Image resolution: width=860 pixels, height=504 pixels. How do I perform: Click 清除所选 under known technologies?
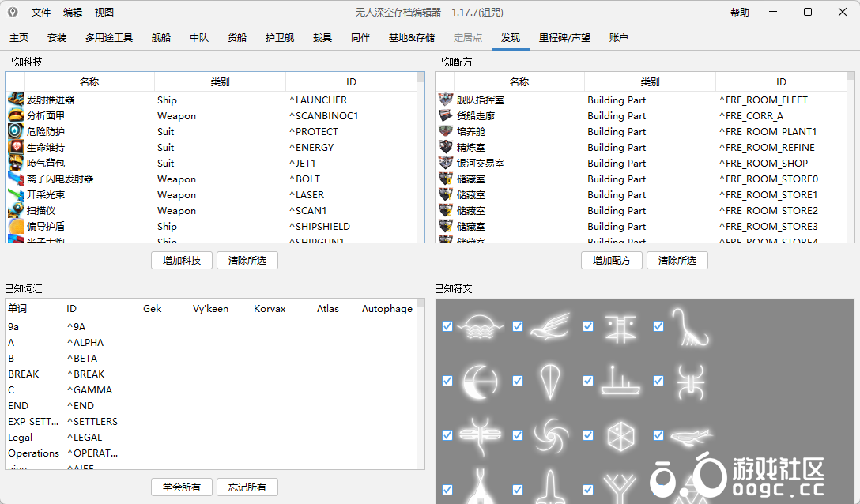coord(247,261)
